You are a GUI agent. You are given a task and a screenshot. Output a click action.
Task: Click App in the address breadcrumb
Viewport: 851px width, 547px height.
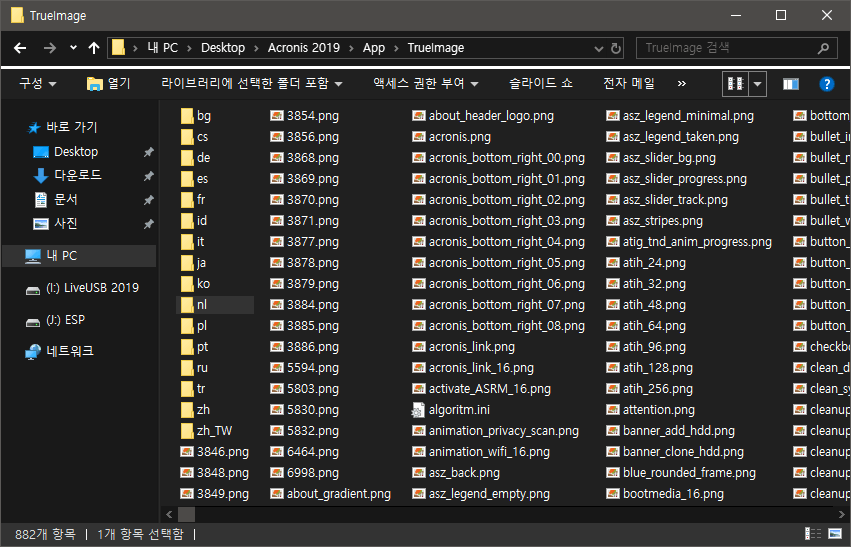coord(374,48)
